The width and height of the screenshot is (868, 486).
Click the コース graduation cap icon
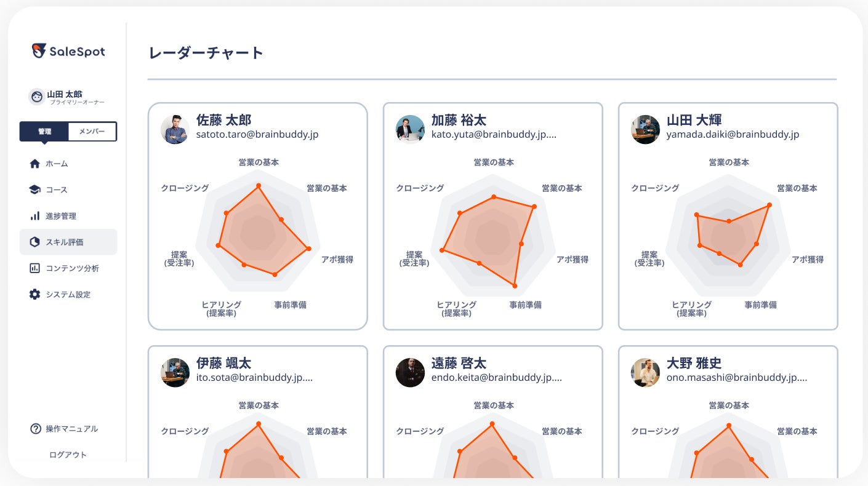[35, 189]
